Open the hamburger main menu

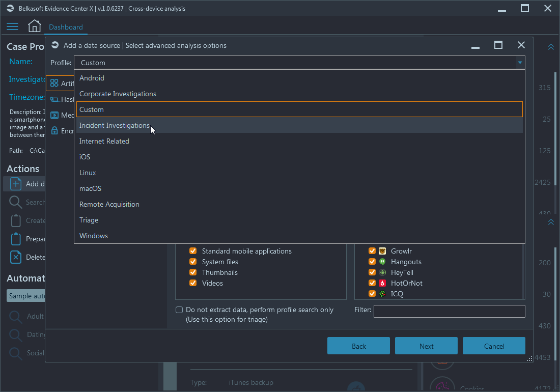[x=12, y=27]
